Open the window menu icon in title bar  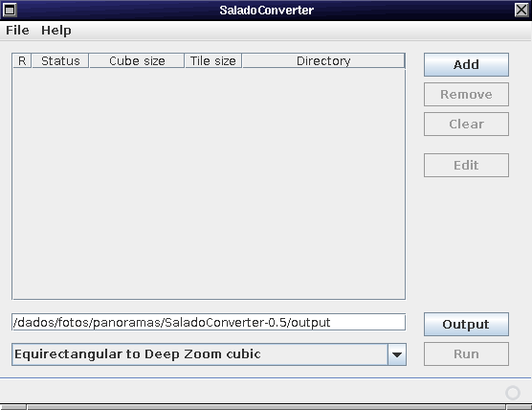click(10, 10)
